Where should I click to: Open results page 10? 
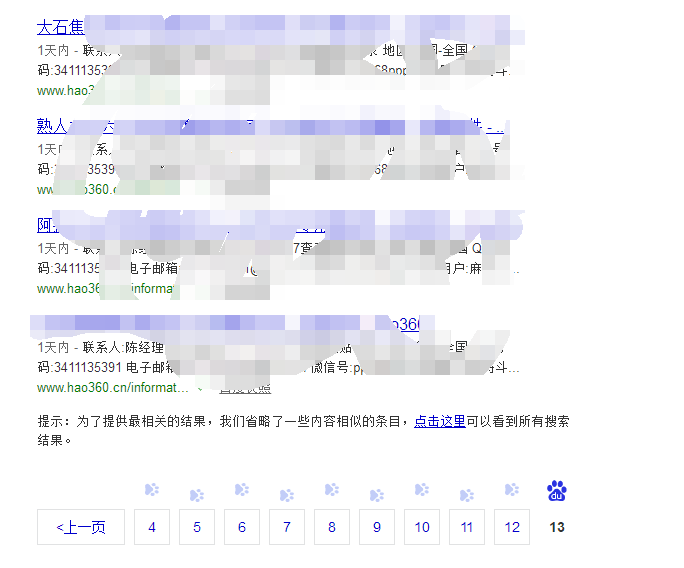tap(422, 527)
